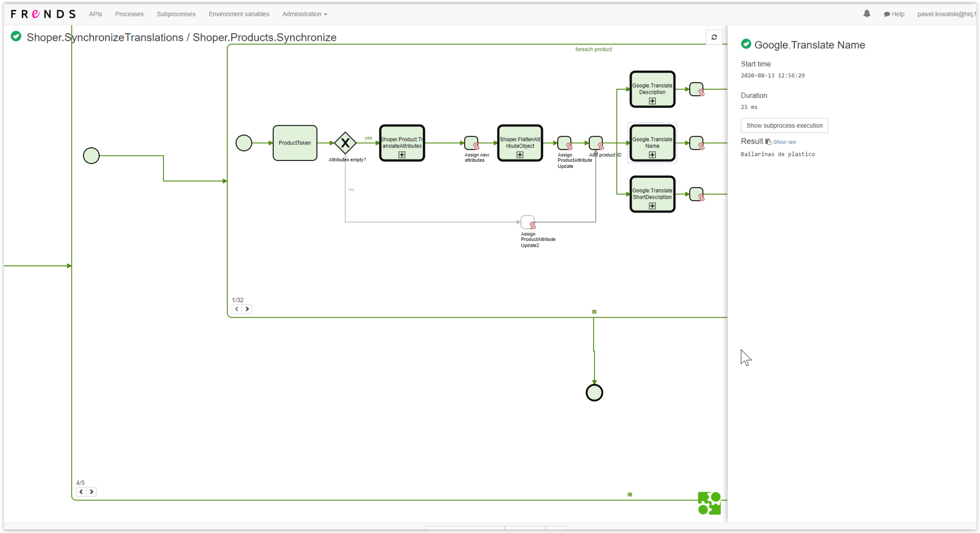Viewport: 980px width, 533px height.
Task: Click the Show raw link
Action: coord(784,142)
